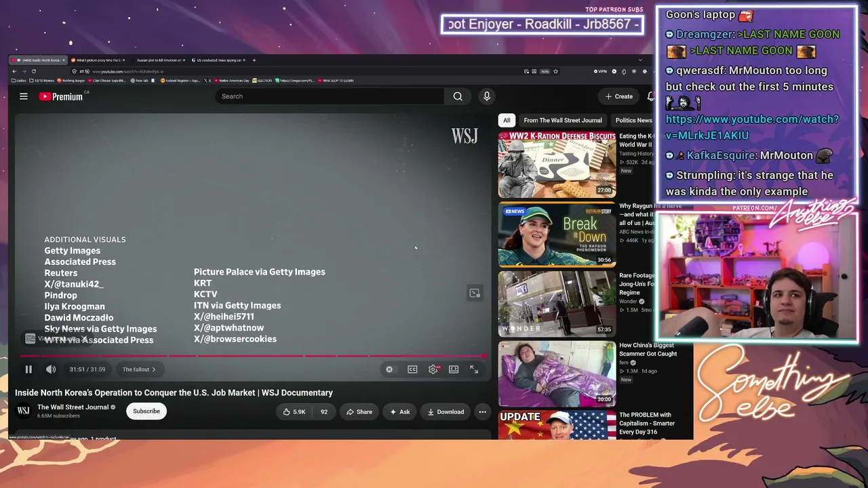Expand 'The fallout' chapter list
The height and width of the screenshot is (488, 868).
tap(139, 369)
